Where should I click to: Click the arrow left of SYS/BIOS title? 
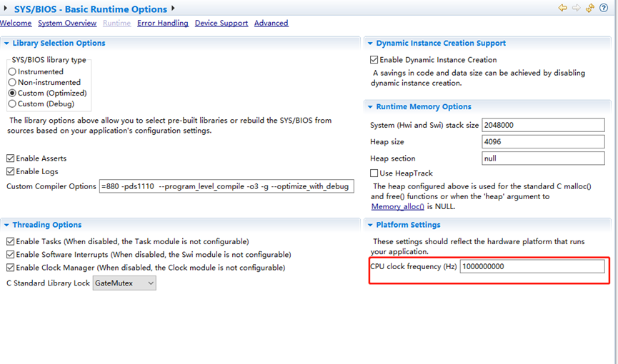point(6,10)
